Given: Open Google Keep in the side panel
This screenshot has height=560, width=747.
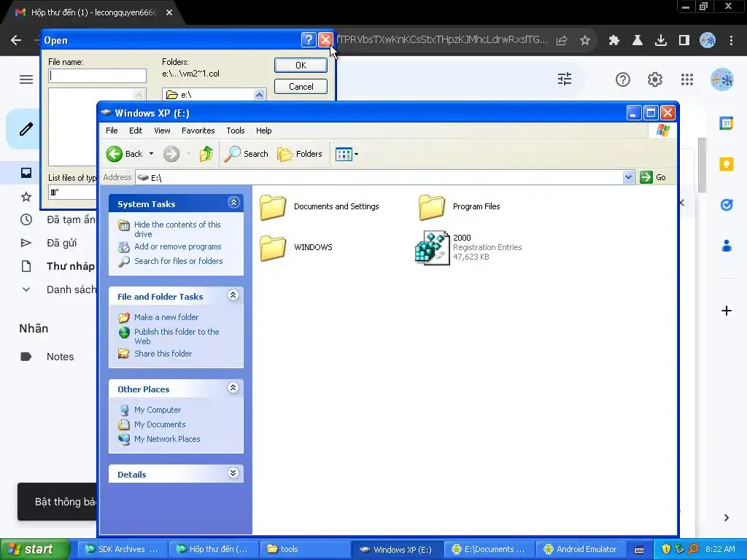Looking at the screenshot, I should coord(727,164).
